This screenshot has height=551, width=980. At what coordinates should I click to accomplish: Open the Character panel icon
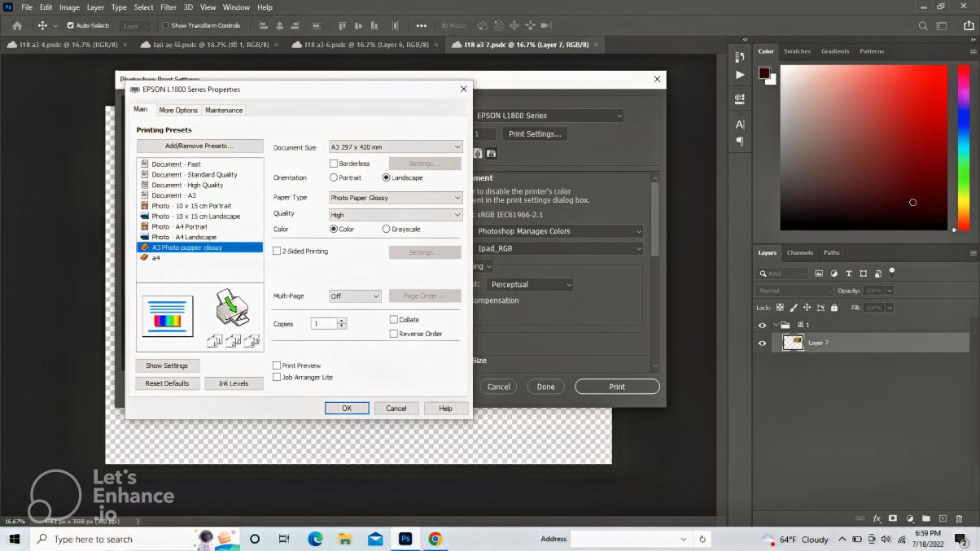pos(740,125)
